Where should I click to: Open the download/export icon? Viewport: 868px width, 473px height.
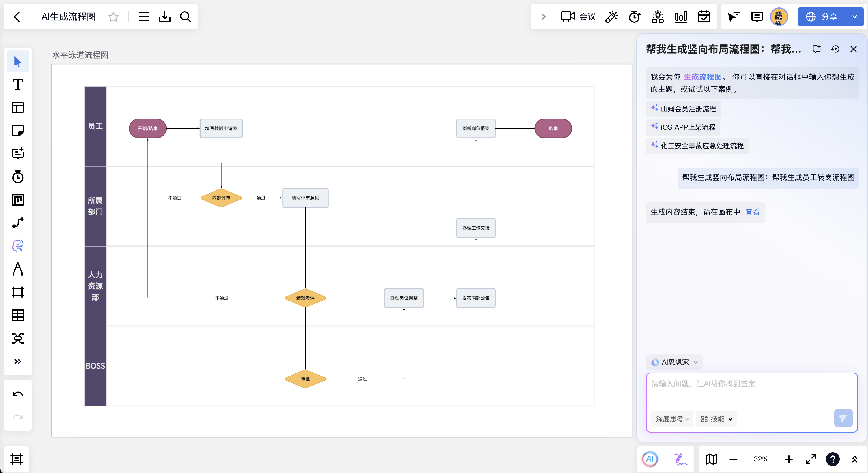pos(164,16)
